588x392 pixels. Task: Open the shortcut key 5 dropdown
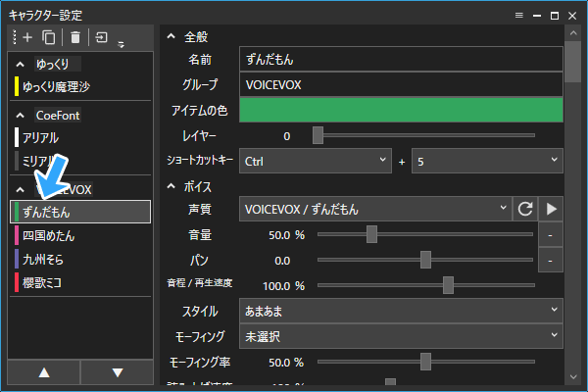tap(487, 161)
